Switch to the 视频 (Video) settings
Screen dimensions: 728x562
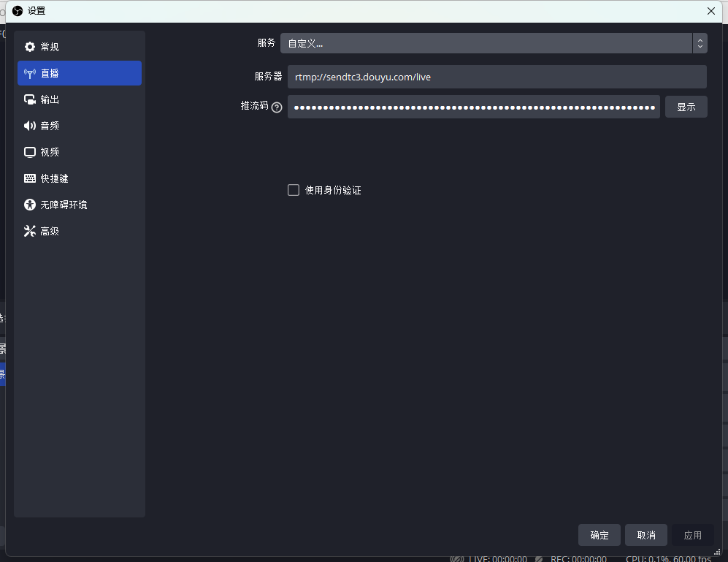[80, 152]
